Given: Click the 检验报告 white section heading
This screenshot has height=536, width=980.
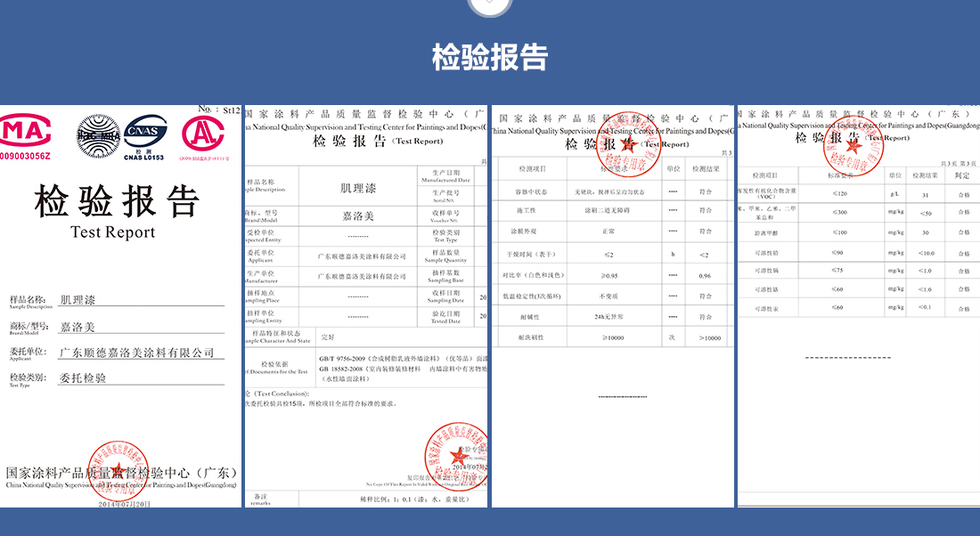Looking at the screenshot, I should tap(490, 57).
